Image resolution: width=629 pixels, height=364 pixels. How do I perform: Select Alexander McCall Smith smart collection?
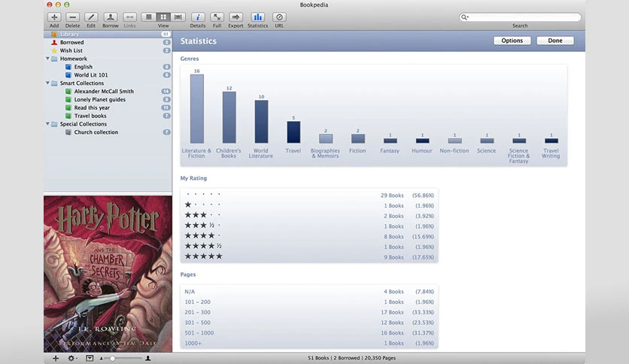click(108, 92)
